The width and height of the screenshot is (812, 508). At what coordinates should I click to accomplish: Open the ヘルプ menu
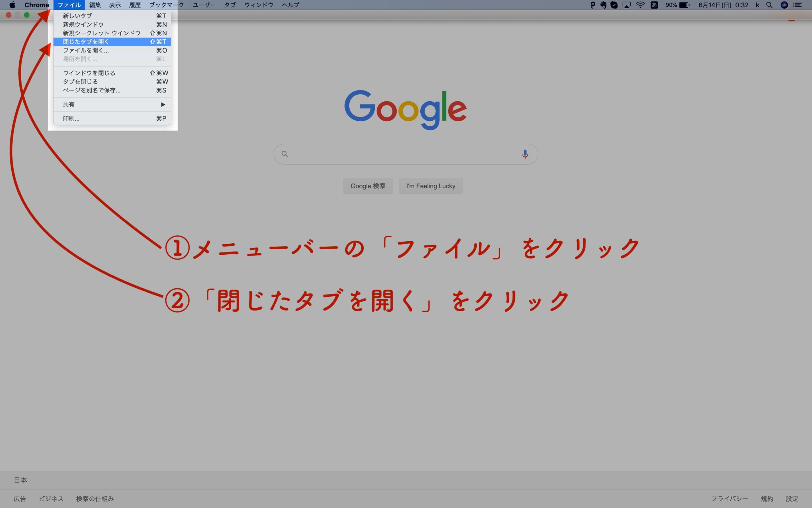tap(290, 5)
